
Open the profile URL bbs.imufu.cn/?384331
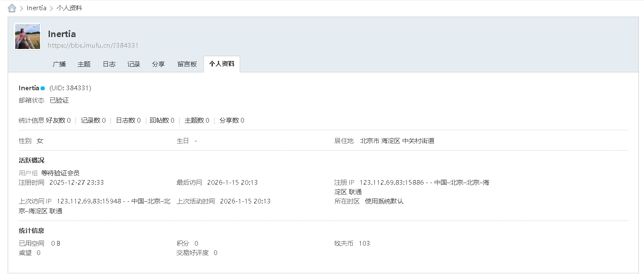[93, 46]
